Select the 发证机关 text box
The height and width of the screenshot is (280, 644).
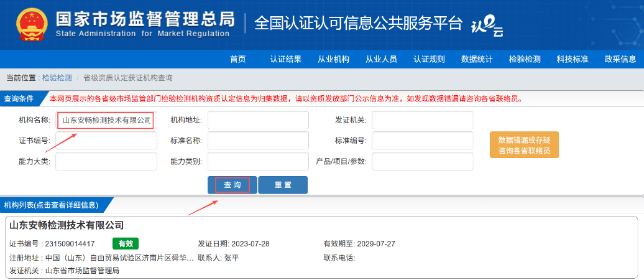[422, 120]
